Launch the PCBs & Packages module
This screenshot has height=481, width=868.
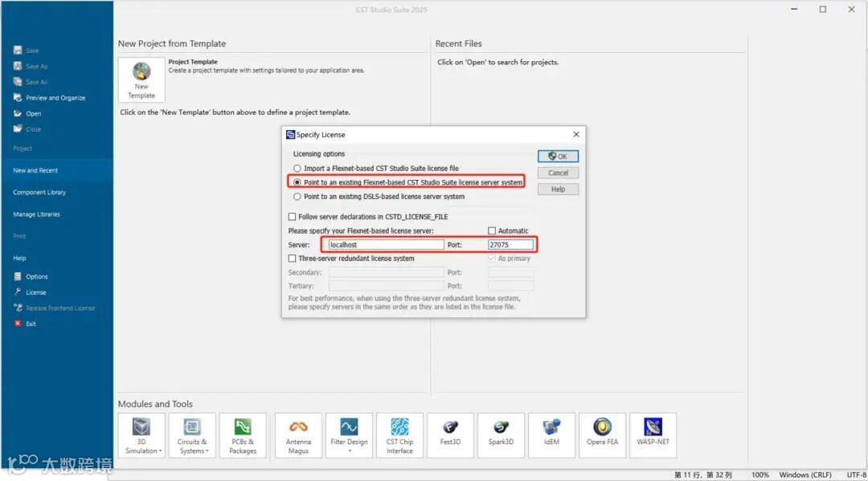(x=243, y=436)
